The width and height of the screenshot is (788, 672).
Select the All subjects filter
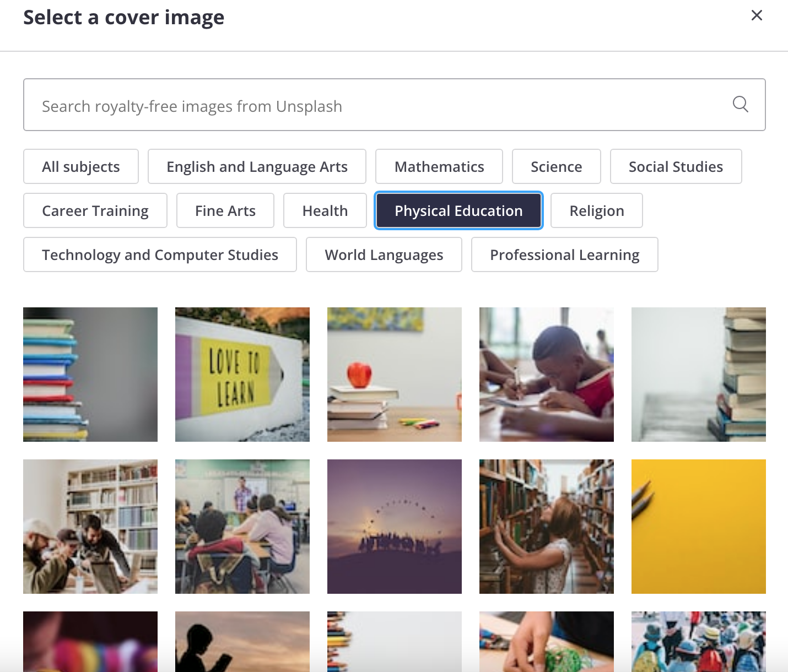pos(81,166)
